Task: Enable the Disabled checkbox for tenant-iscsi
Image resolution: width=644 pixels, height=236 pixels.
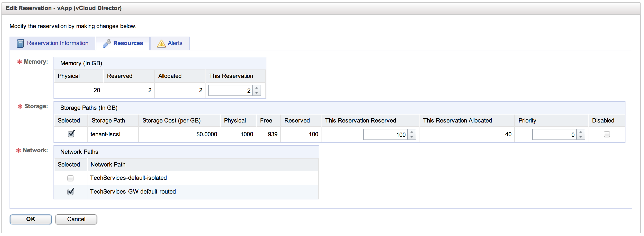Action: [x=607, y=134]
